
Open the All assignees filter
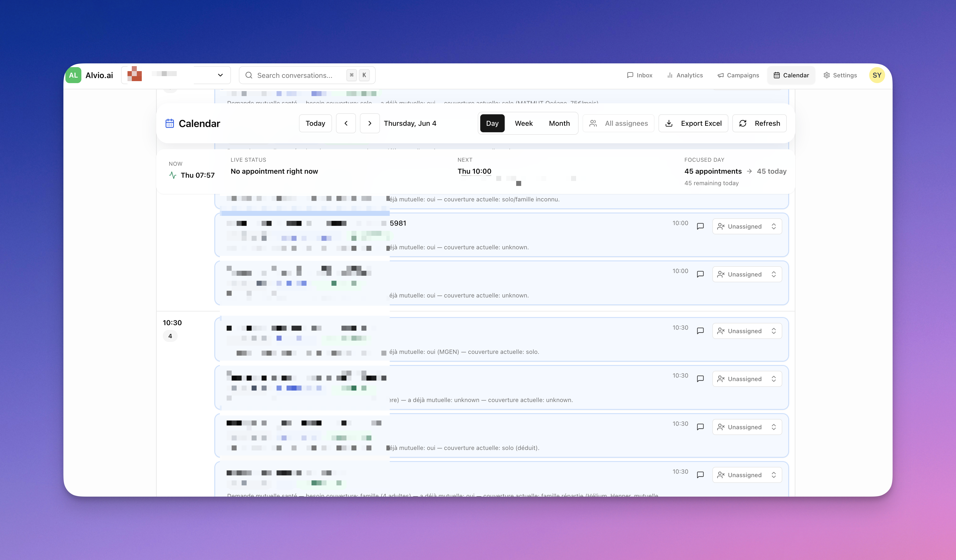coord(618,123)
